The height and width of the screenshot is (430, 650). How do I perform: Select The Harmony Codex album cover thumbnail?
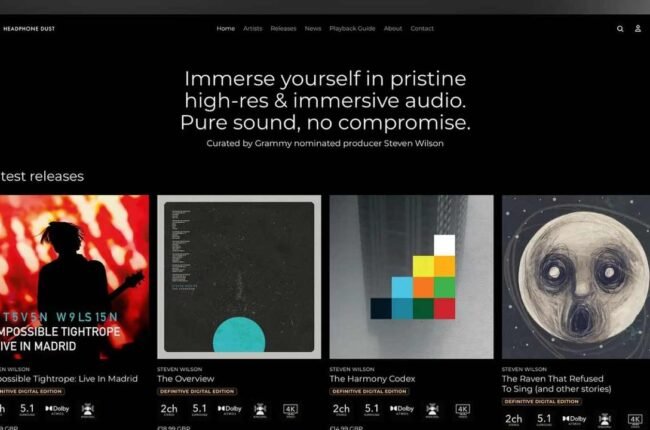tap(411, 277)
